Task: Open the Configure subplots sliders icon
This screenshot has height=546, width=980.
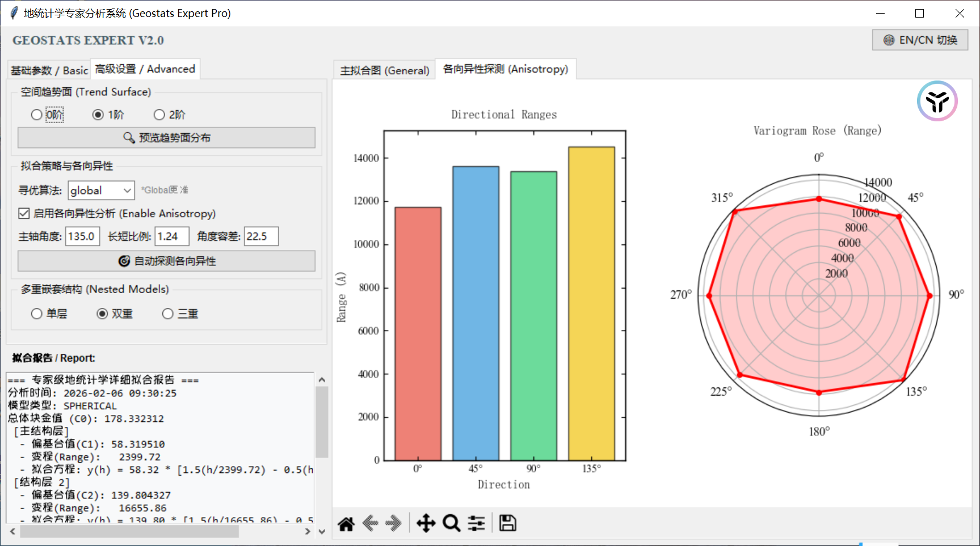Action: [x=477, y=523]
